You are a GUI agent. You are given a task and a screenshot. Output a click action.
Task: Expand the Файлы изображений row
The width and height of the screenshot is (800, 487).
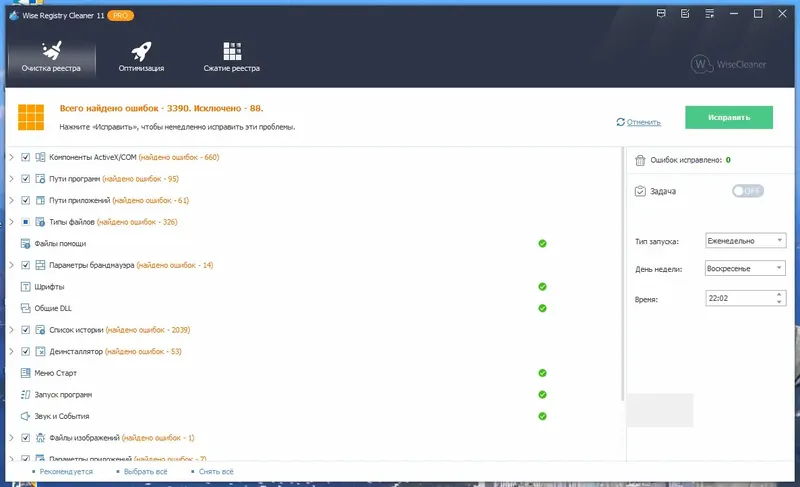[11, 438]
